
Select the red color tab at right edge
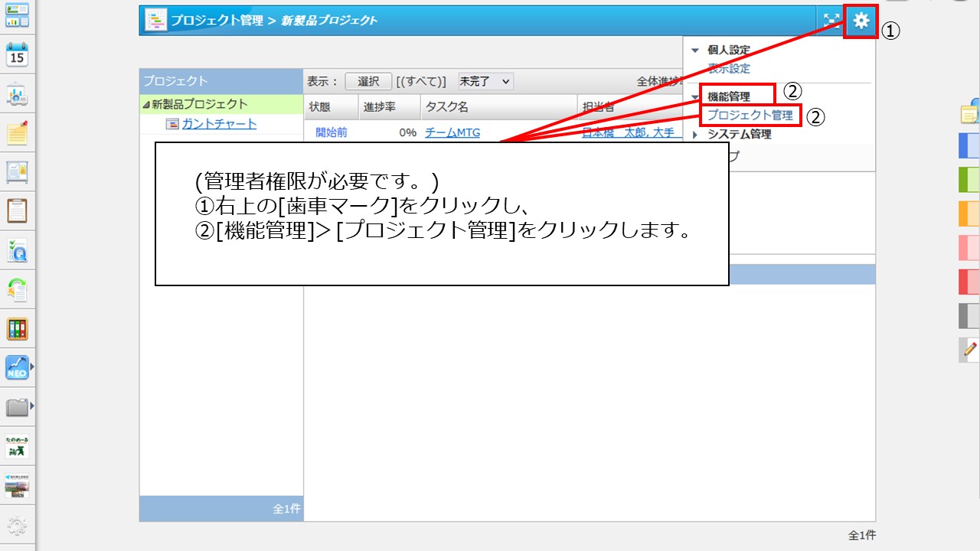(x=970, y=282)
